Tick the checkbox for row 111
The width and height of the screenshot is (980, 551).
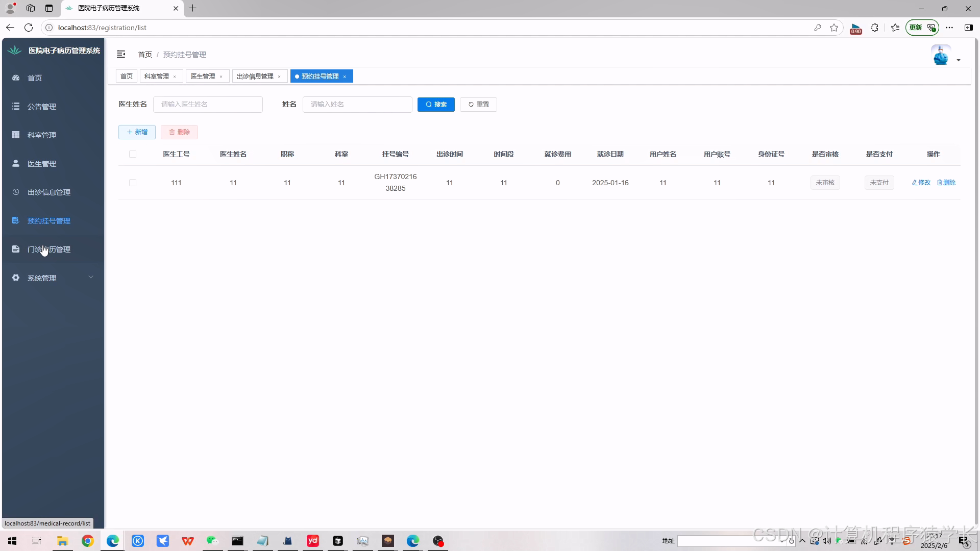coord(133,183)
